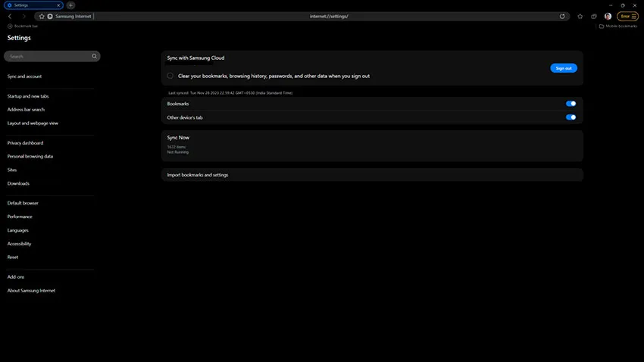The height and width of the screenshot is (362, 644).
Task: Toggle Other device's tab sync switch
Action: pos(571,117)
